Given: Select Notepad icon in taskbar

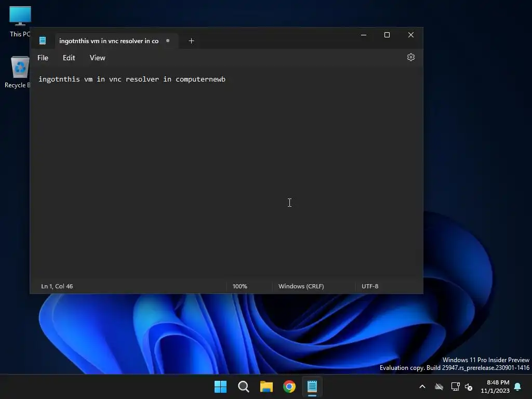Looking at the screenshot, I should [x=312, y=387].
